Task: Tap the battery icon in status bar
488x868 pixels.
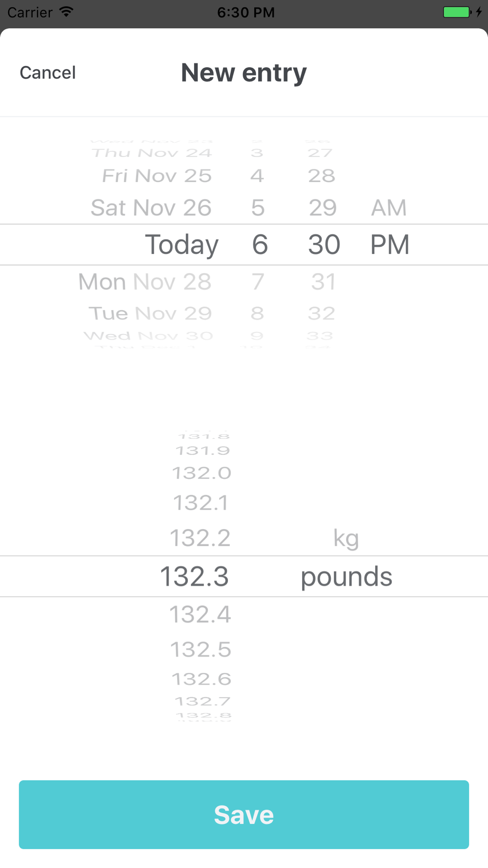Action: 457,12
